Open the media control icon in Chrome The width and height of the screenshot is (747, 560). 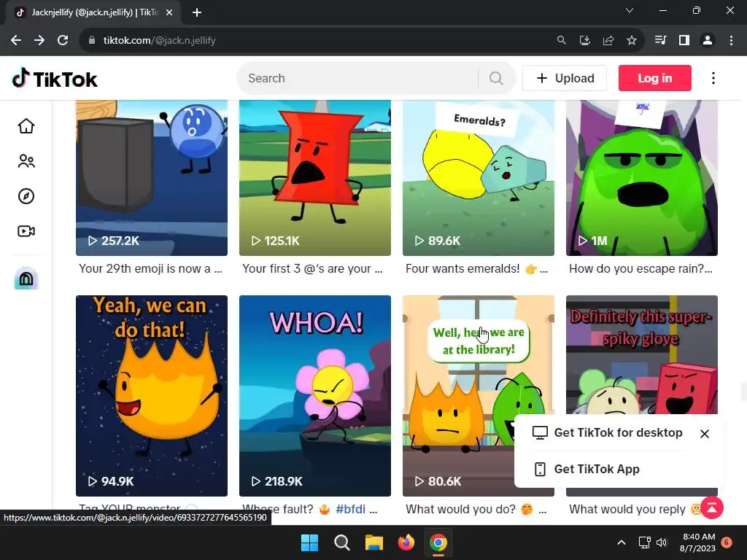660,41
